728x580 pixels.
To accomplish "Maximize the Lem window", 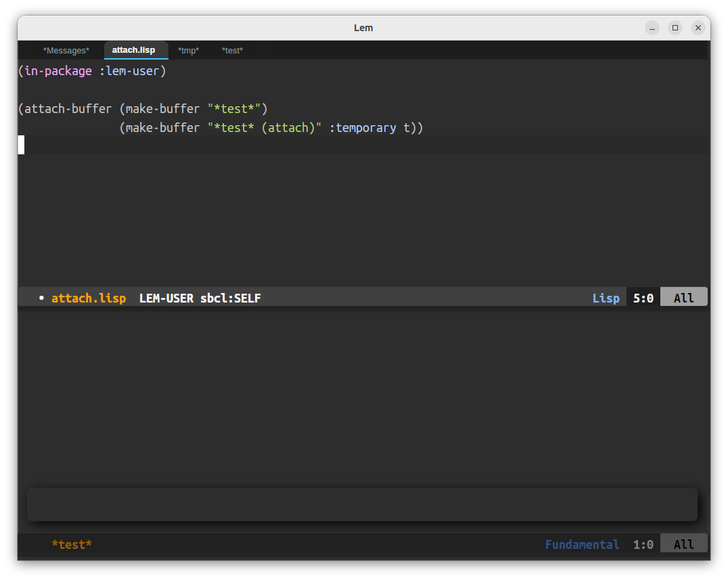I will tap(675, 28).
